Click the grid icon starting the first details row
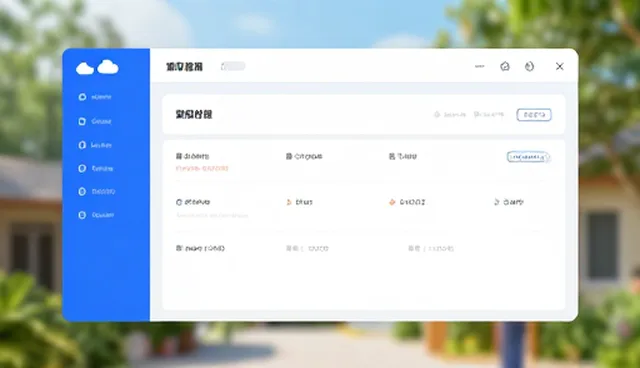 (x=179, y=156)
